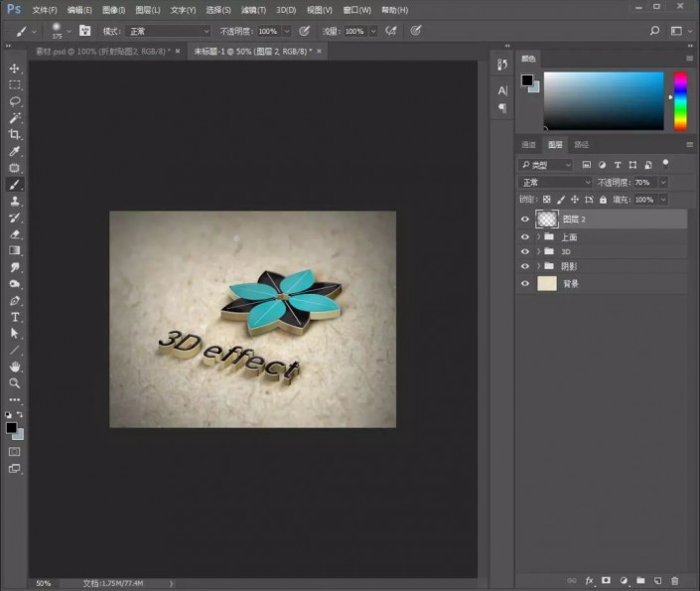Open the layer filter 类型 dropdown
This screenshot has height=591, width=700.
coord(545,165)
